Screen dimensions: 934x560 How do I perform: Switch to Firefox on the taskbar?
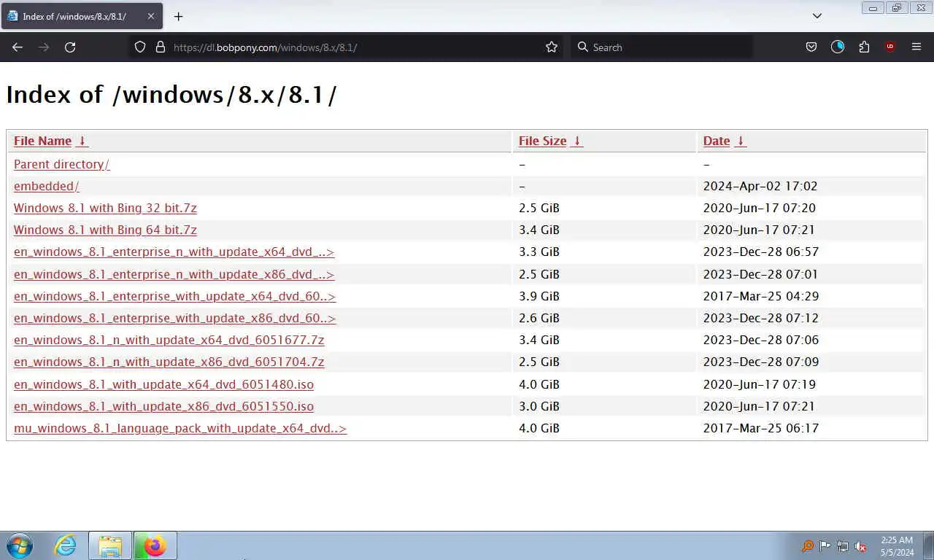(155, 545)
